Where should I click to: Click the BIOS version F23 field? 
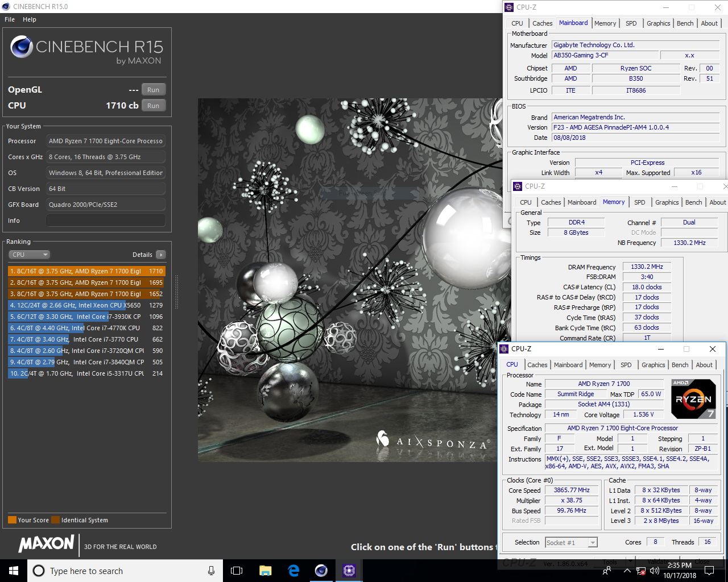coord(635,127)
